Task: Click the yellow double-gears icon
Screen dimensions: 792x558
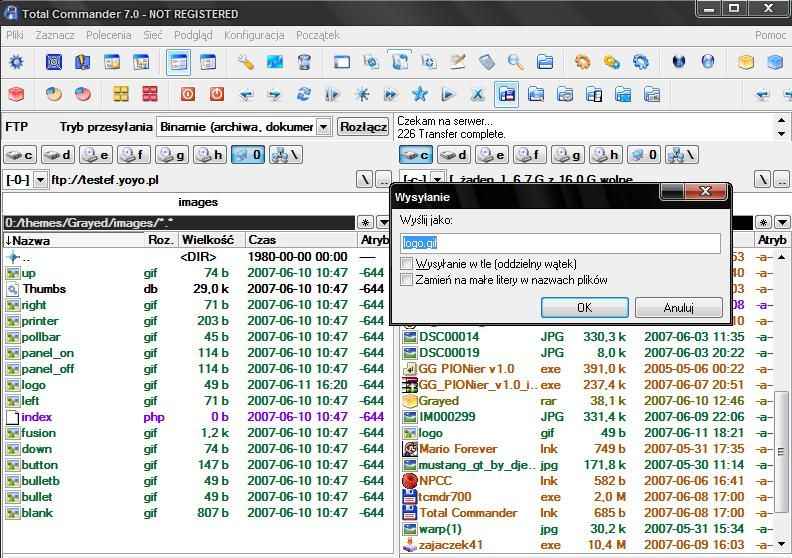Action: tap(612, 62)
